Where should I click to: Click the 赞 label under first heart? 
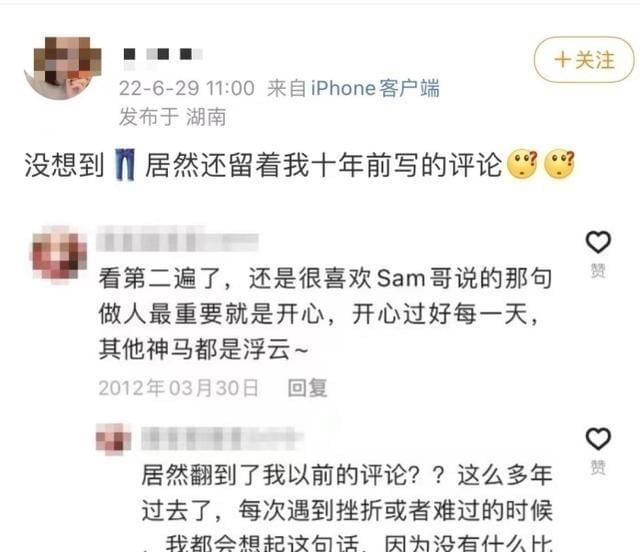pos(598,270)
